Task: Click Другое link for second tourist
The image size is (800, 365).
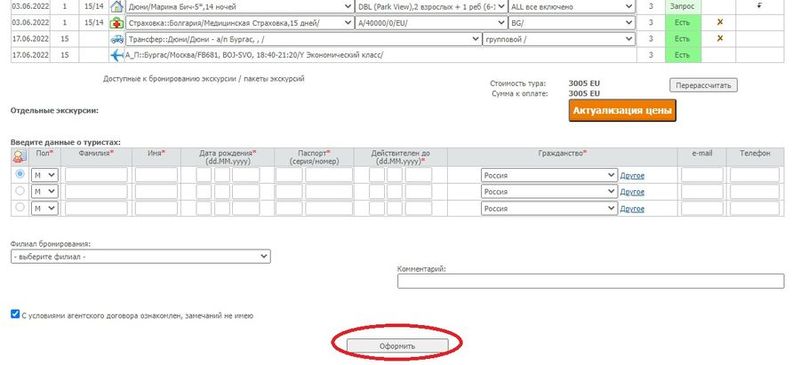Action: click(x=632, y=192)
